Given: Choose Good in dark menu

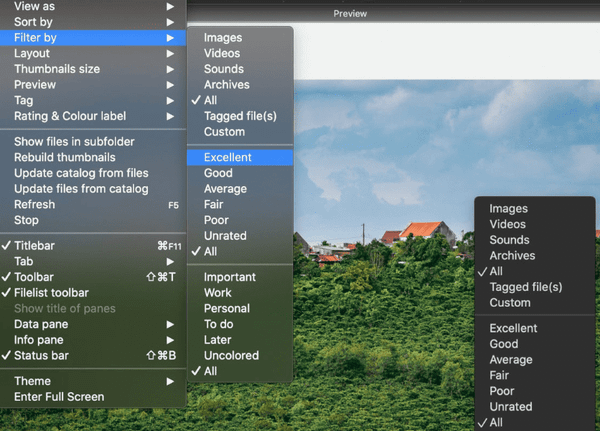Looking at the screenshot, I should click(535, 344).
